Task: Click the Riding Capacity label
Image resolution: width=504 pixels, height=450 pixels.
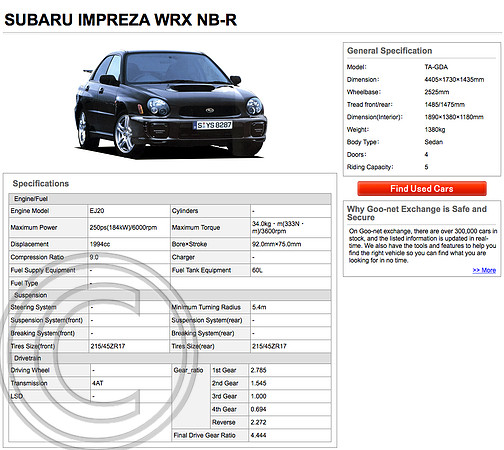Action: tap(370, 167)
